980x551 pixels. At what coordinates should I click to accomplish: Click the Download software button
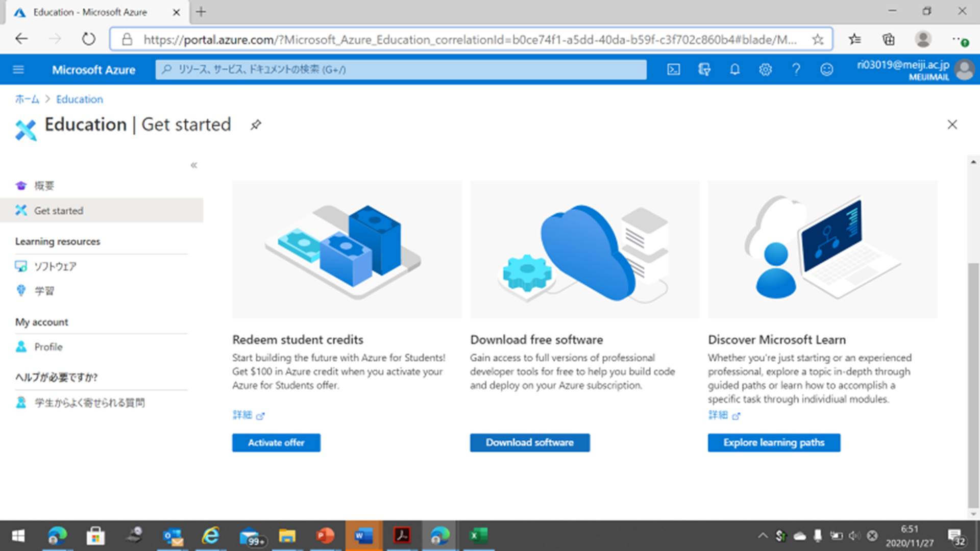pos(529,442)
